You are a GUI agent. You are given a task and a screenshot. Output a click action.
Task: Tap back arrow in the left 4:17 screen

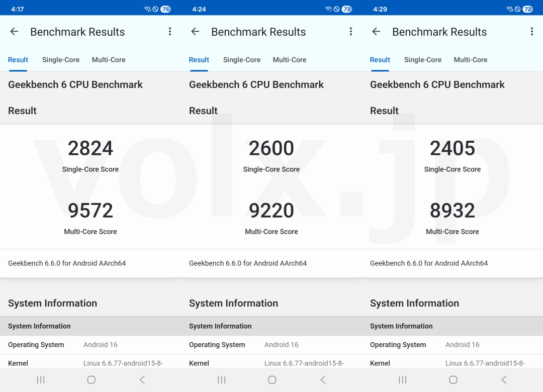[x=14, y=32]
